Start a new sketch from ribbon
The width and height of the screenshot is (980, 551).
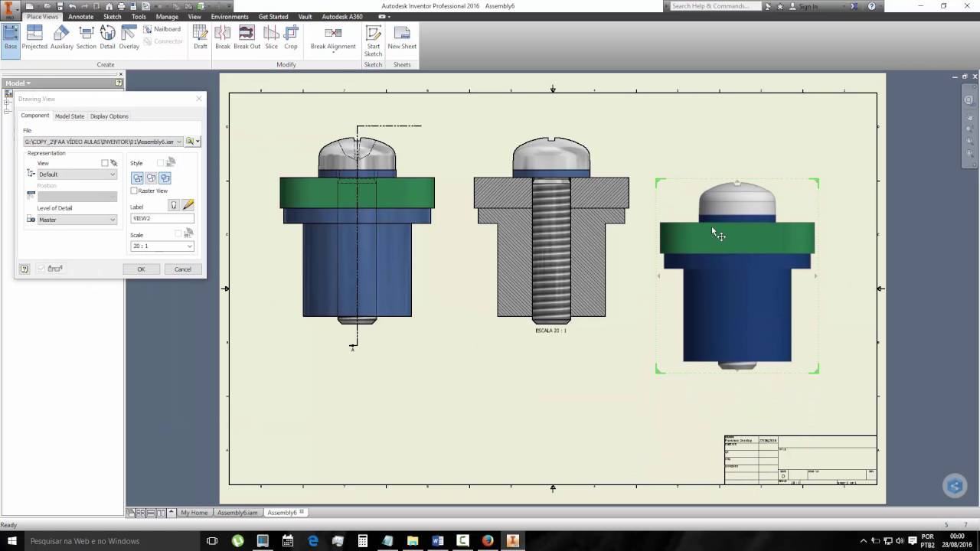tap(373, 41)
